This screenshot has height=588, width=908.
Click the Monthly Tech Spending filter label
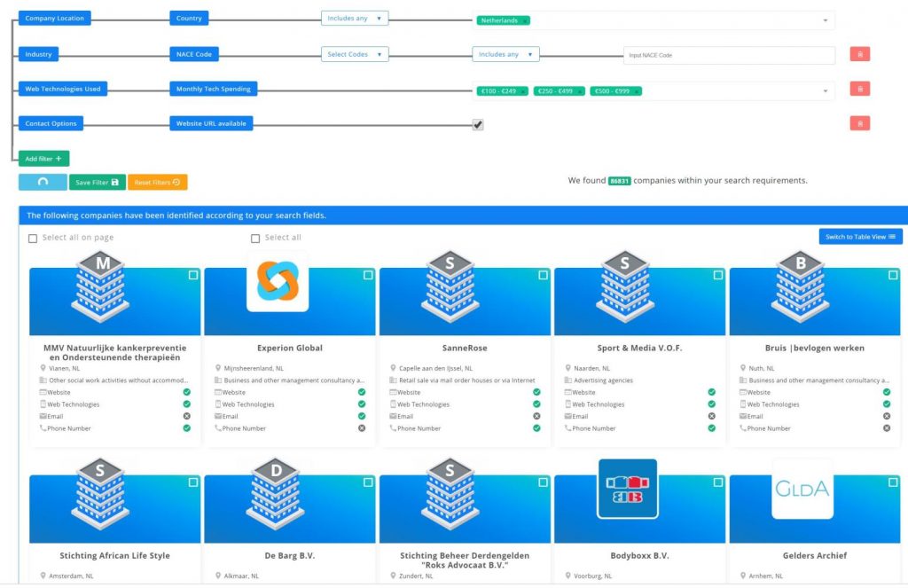tap(214, 89)
